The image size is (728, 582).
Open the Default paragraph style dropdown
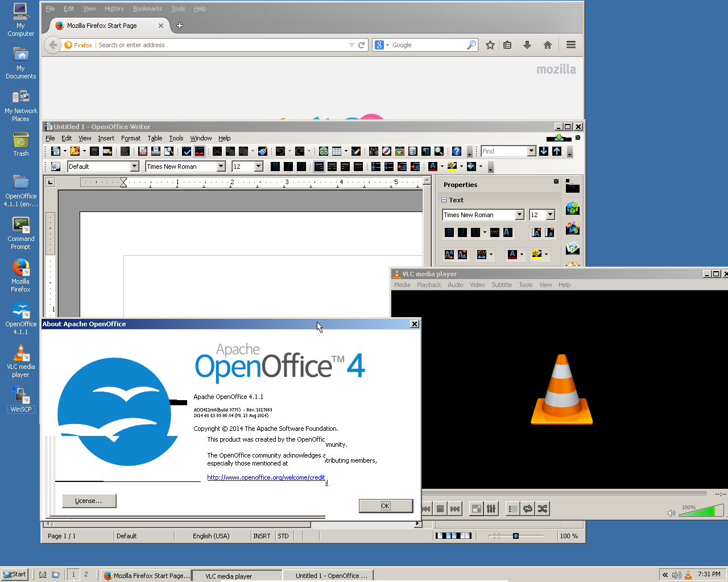click(135, 167)
